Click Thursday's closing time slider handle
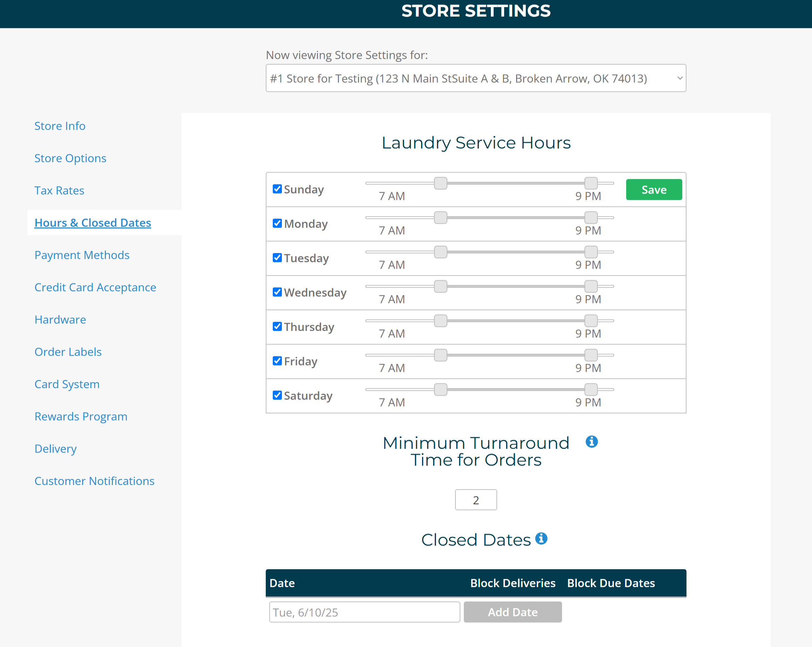812x647 pixels. click(x=591, y=321)
